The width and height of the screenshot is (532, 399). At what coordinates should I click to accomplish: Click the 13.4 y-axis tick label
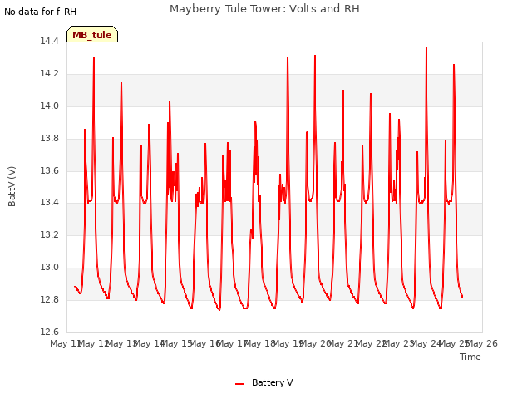(x=50, y=203)
